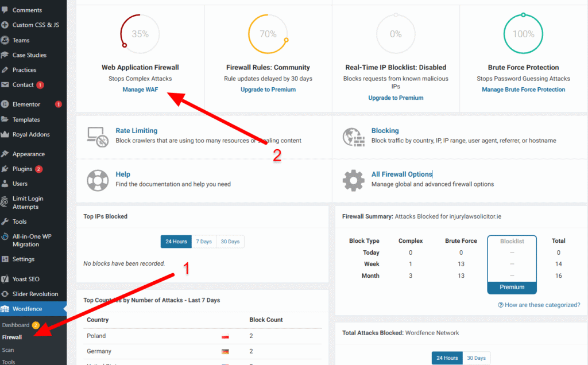Click the Plugins plug icon in sidebar
Image resolution: width=588 pixels, height=365 pixels.
point(5,169)
